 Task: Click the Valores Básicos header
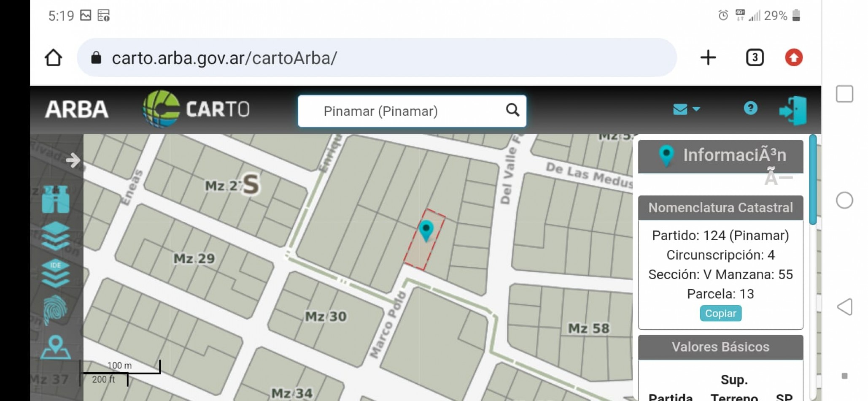[720, 347]
